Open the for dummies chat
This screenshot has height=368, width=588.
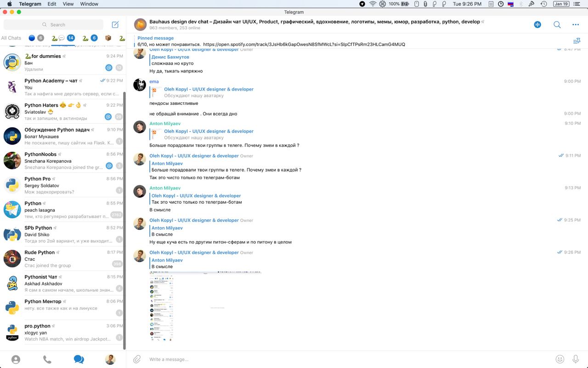63,62
